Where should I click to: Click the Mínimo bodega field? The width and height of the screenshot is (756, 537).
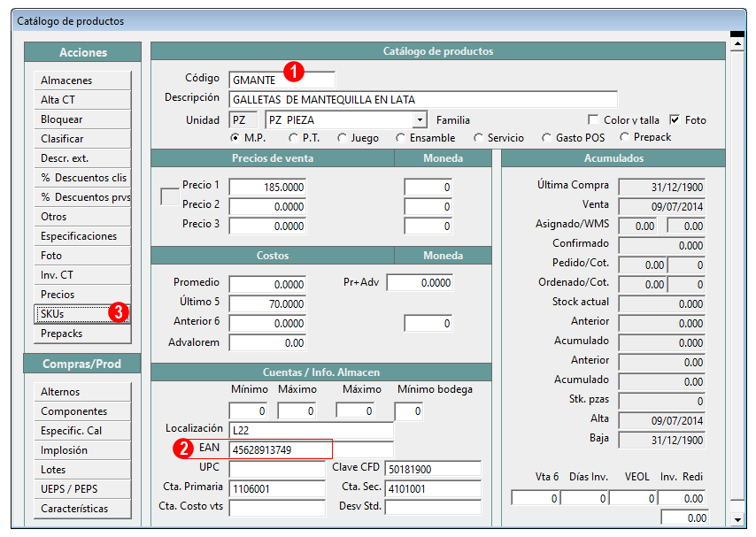pyautogui.click(x=409, y=411)
